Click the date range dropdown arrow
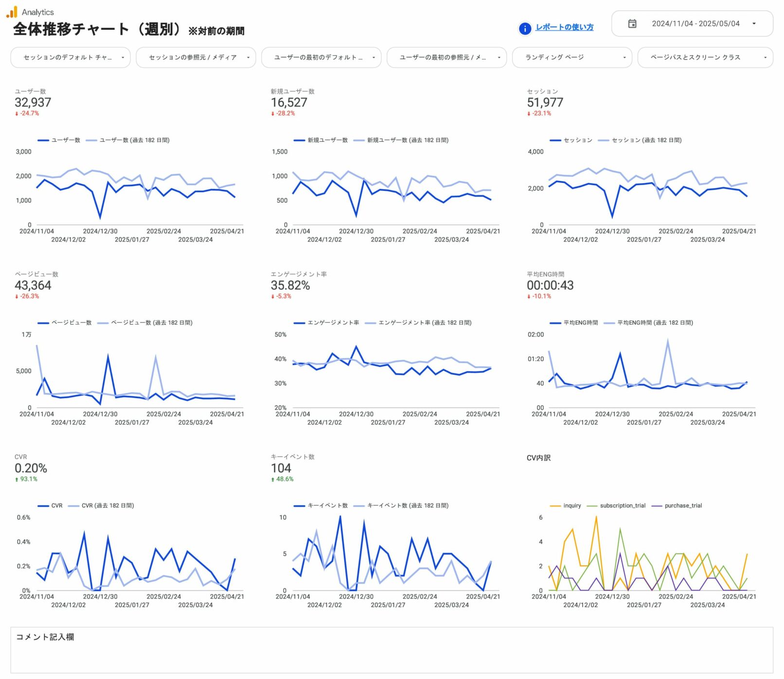The height and width of the screenshot is (679, 784). tap(753, 24)
